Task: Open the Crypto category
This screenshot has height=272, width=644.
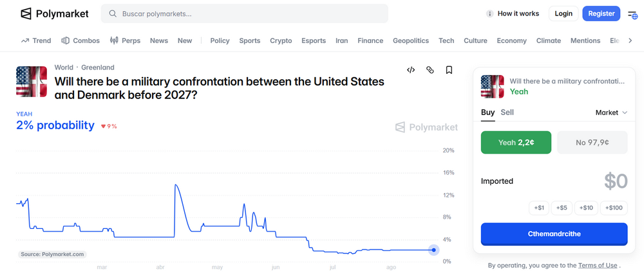Action: click(x=281, y=41)
